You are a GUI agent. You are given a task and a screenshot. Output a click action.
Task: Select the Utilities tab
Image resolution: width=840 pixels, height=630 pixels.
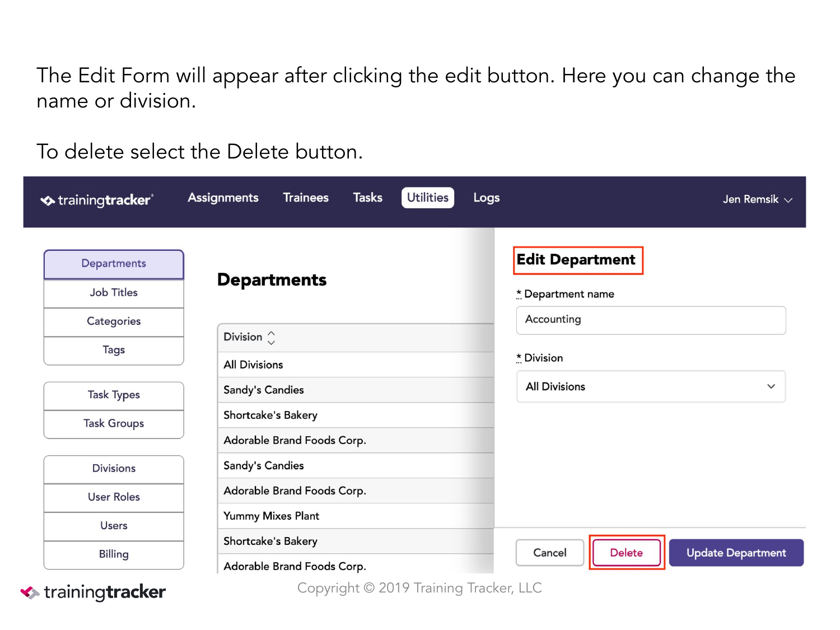[428, 198]
